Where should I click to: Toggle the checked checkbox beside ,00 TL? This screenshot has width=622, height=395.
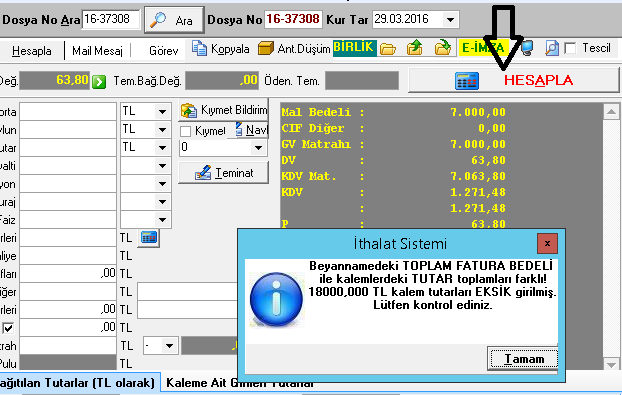8,328
